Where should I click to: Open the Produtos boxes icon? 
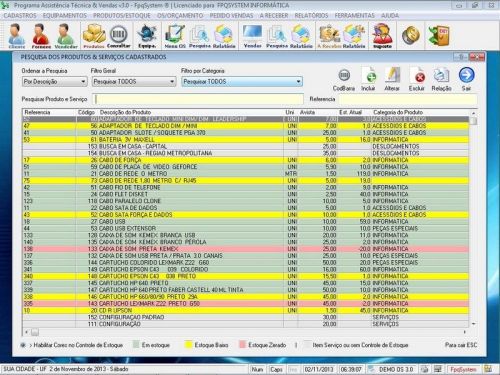pos(94,36)
